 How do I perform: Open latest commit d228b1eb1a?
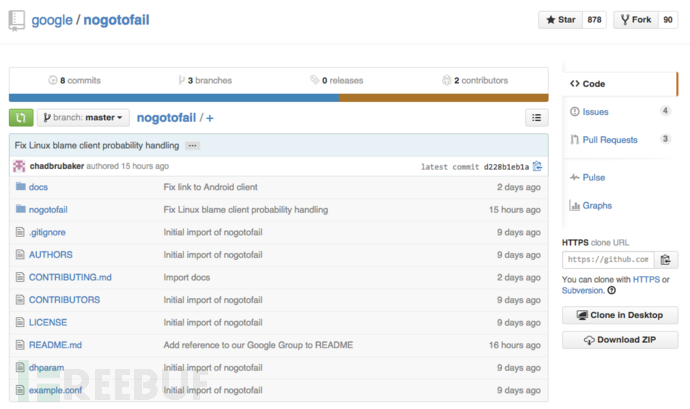click(506, 167)
